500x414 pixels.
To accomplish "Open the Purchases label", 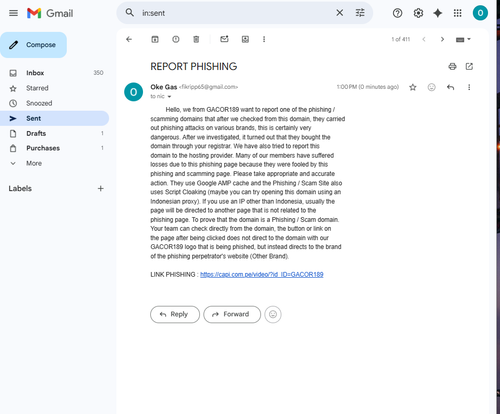I will pyautogui.click(x=54, y=148).
